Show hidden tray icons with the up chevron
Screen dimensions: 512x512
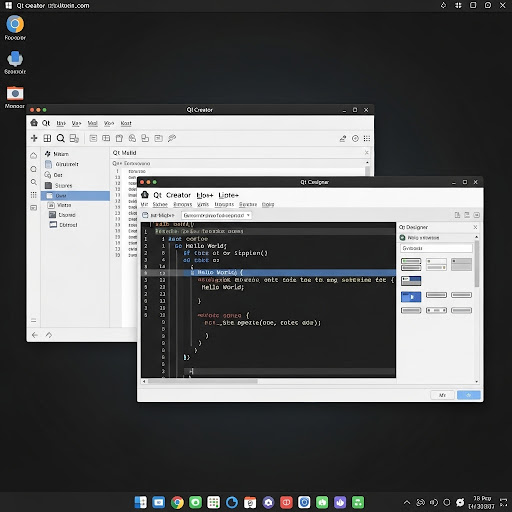(x=407, y=502)
